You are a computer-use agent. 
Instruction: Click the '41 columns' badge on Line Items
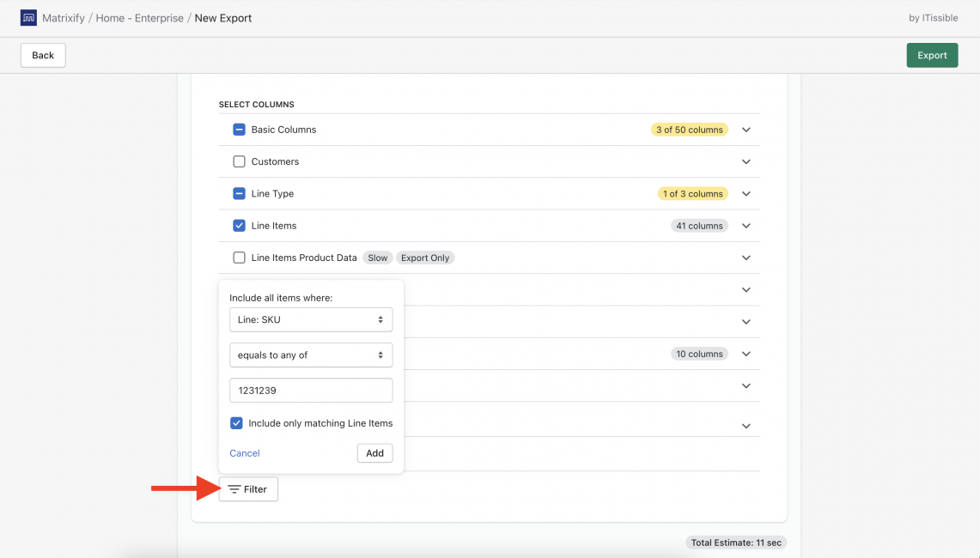pos(698,225)
